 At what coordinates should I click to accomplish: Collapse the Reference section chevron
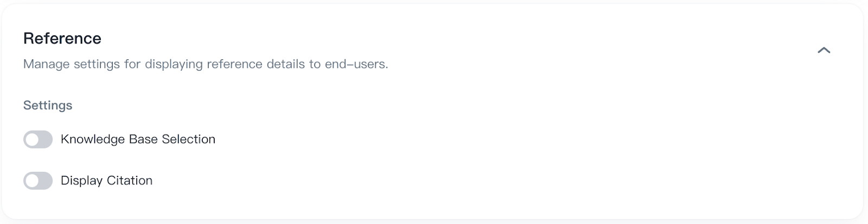pos(824,50)
